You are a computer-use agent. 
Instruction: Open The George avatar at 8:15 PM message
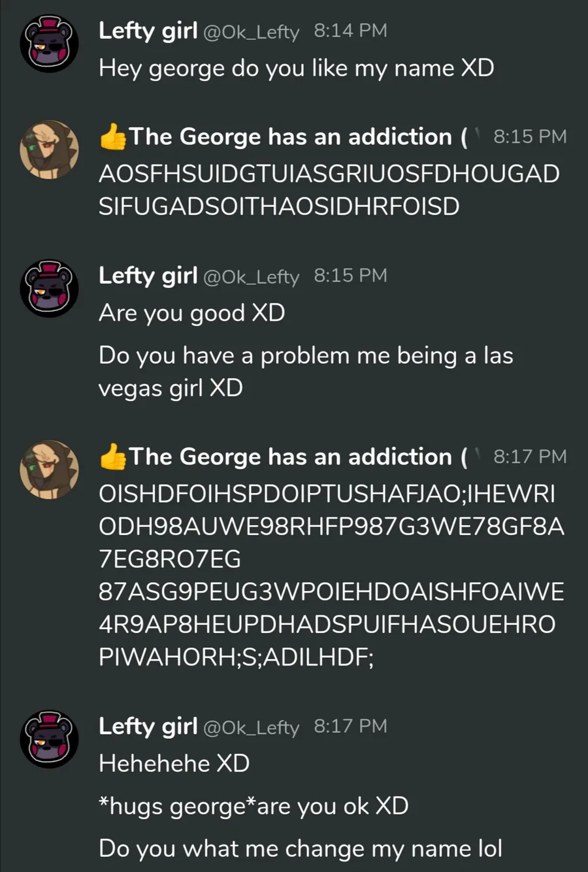(x=49, y=150)
